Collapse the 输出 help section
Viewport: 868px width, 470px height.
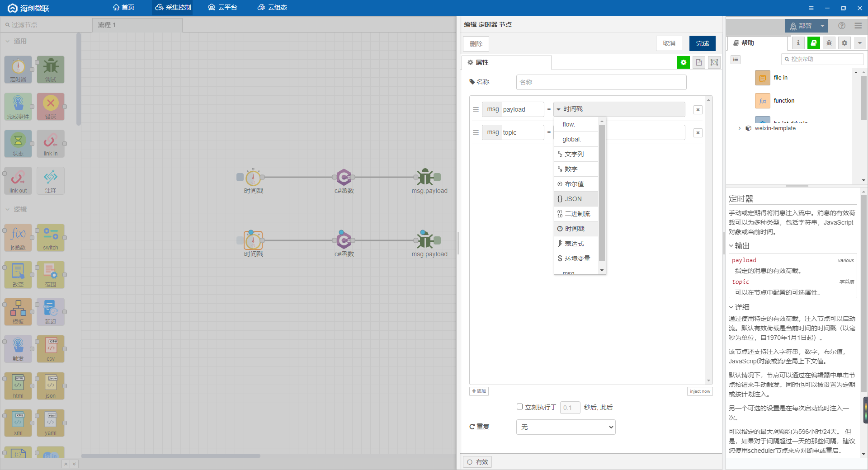click(739, 246)
